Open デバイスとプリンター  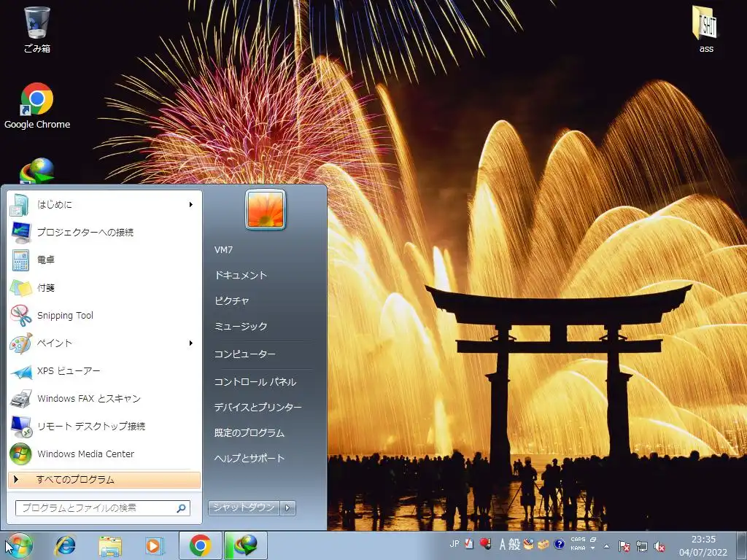[258, 408]
